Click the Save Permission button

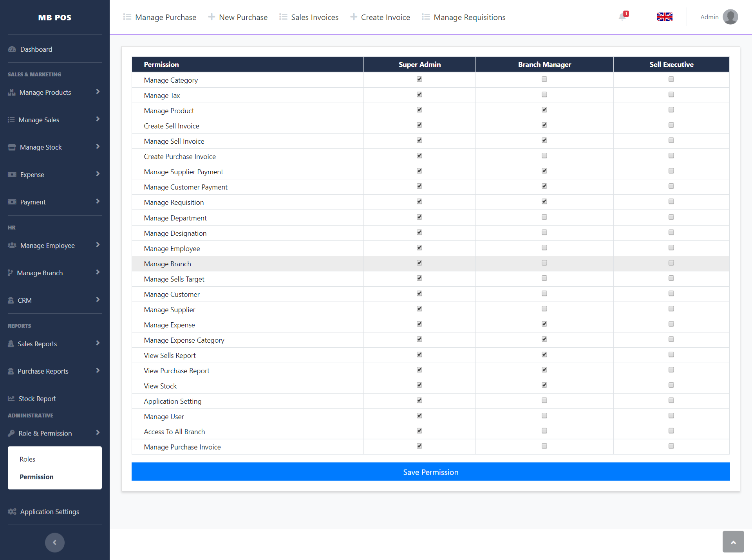[x=430, y=472]
